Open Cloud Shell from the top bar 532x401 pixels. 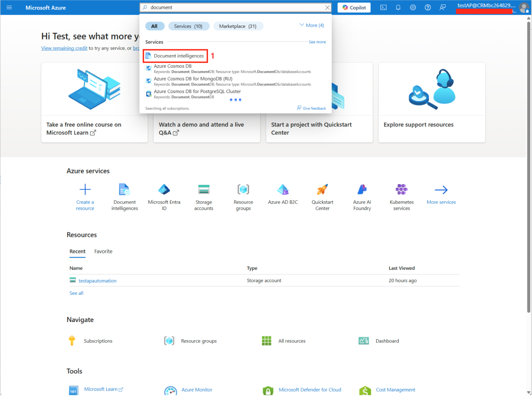[x=383, y=7]
